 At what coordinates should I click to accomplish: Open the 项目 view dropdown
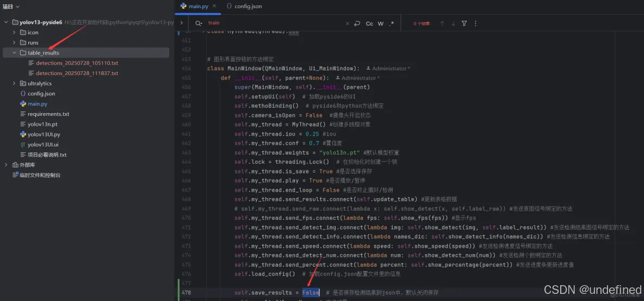coord(11,7)
